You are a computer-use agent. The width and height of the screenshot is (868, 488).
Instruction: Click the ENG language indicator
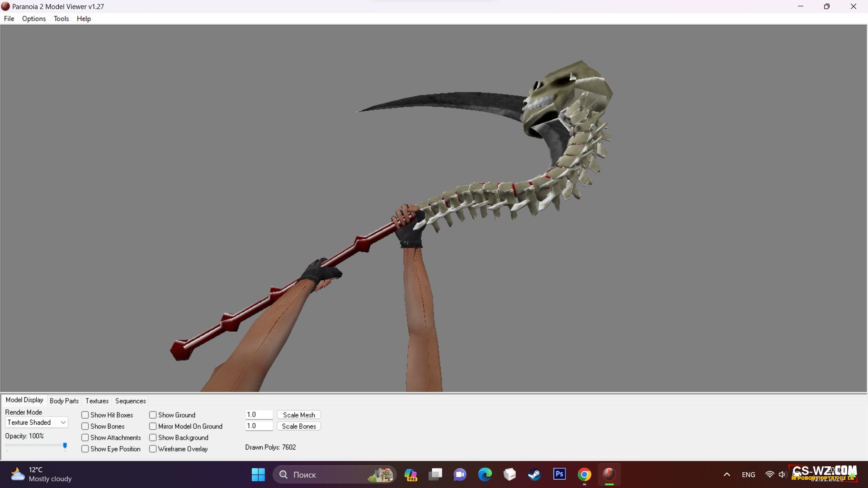749,474
